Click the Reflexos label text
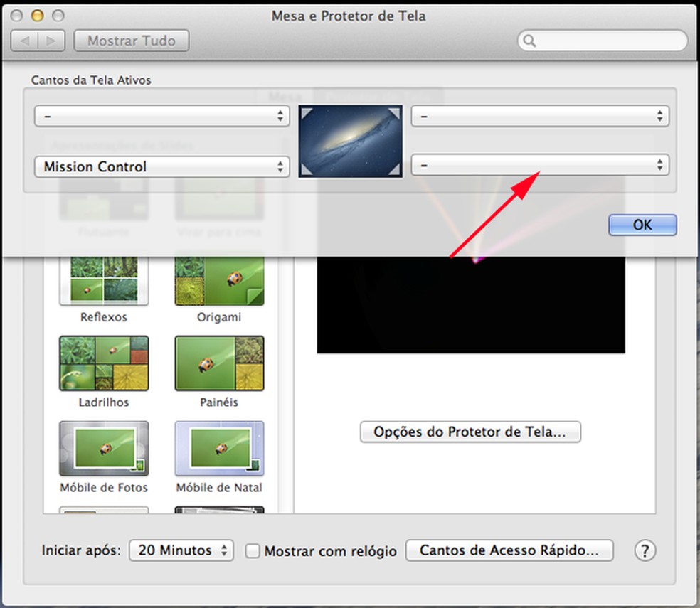The image size is (700, 608). (x=104, y=317)
